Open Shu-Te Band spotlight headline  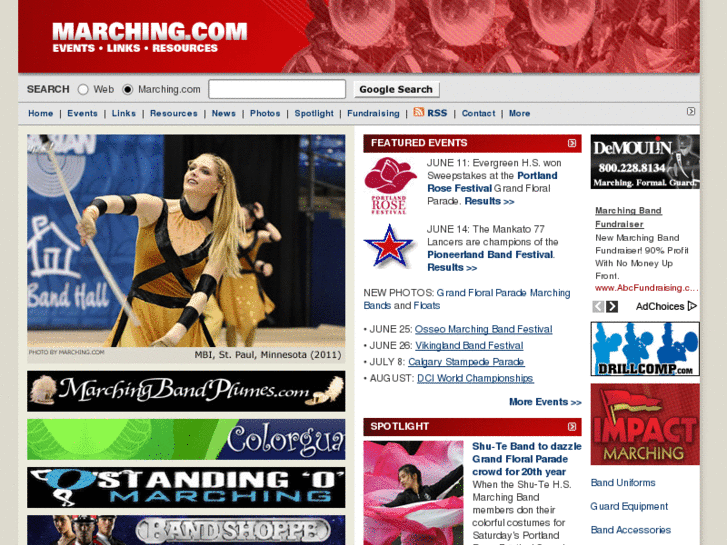[x=527, y=459]
